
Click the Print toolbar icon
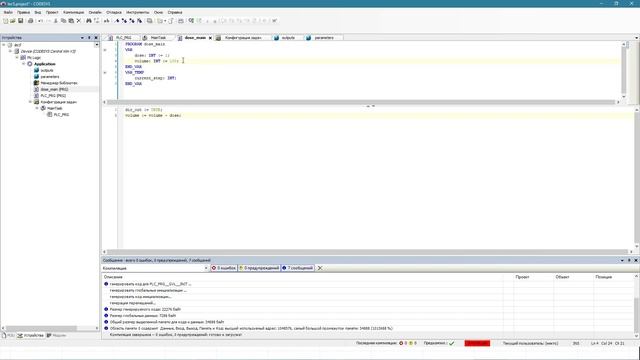[x=30, y=21]
